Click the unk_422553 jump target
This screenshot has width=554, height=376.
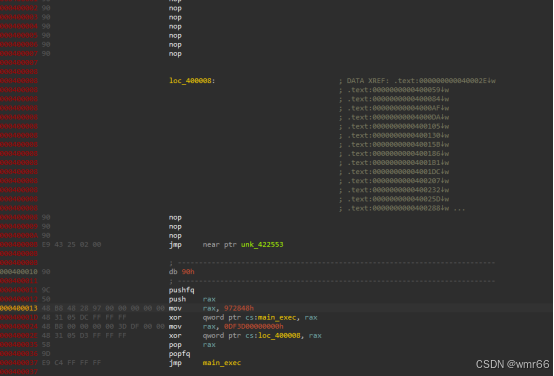(262, 245)
